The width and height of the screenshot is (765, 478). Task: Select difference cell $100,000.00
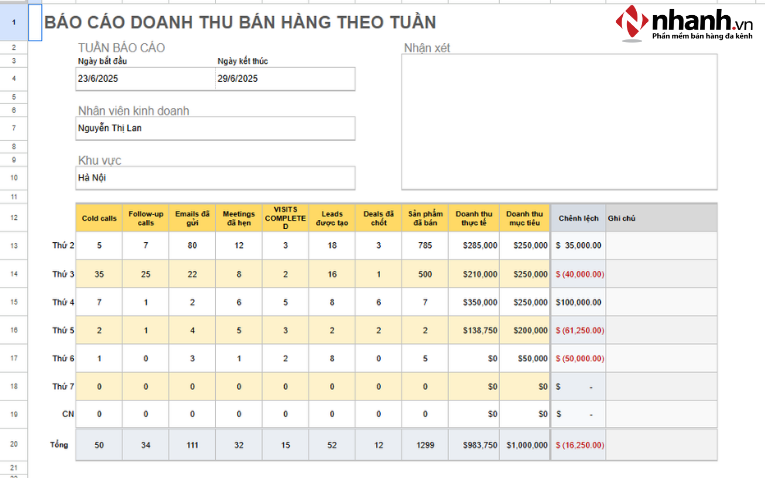578,302
